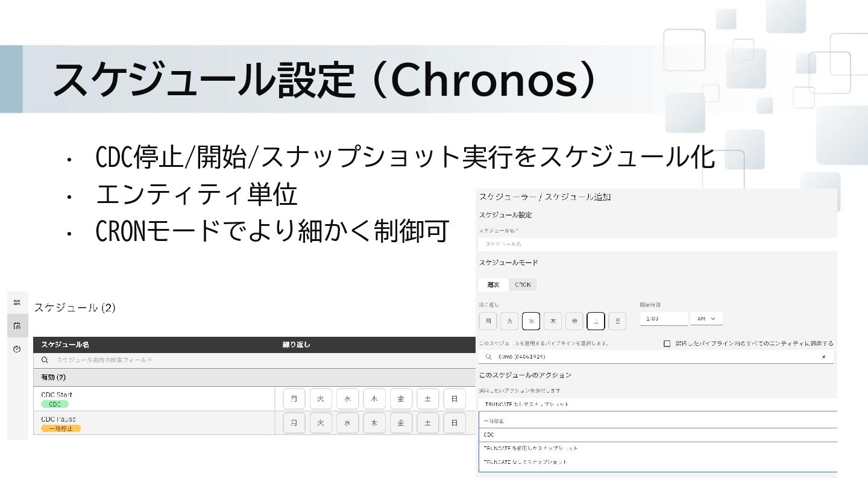Image resolution: width=868 pixels, height=488 pixels.
Task: Click the orange 一時停止 status badge
Action: (x=61, y=428)
